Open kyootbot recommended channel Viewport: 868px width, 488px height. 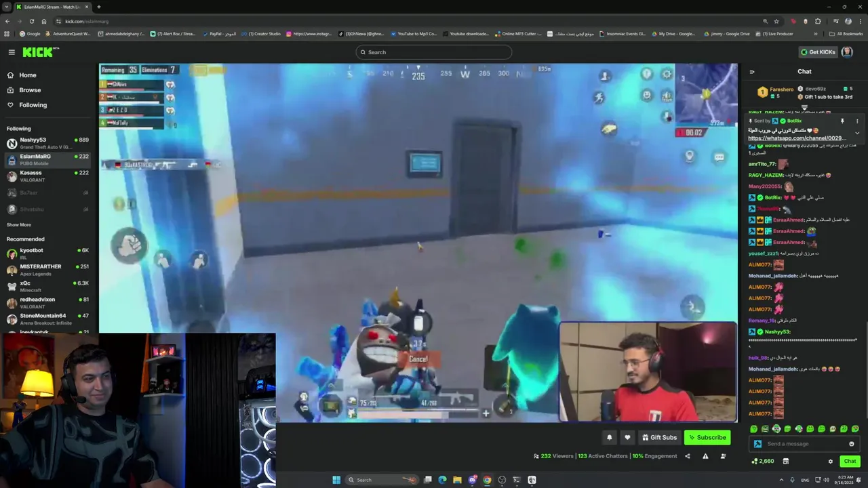click(x=47, y=253)
